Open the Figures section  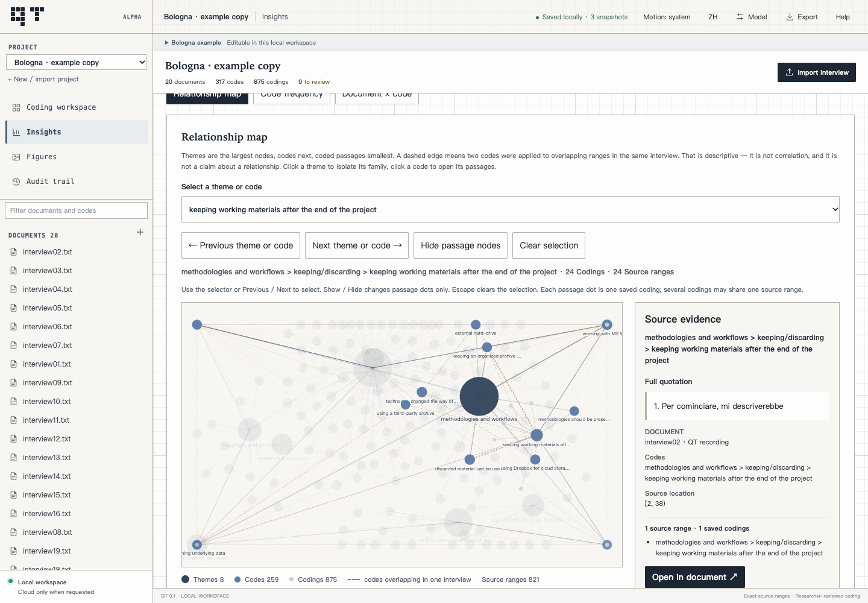(77, 157)
